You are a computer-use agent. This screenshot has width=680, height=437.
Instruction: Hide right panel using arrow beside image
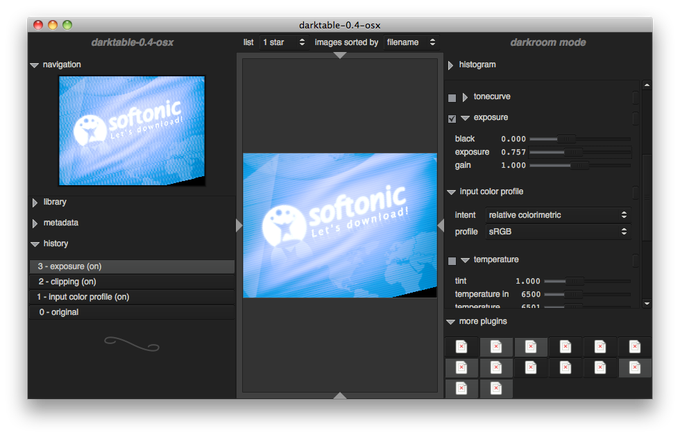441,225
